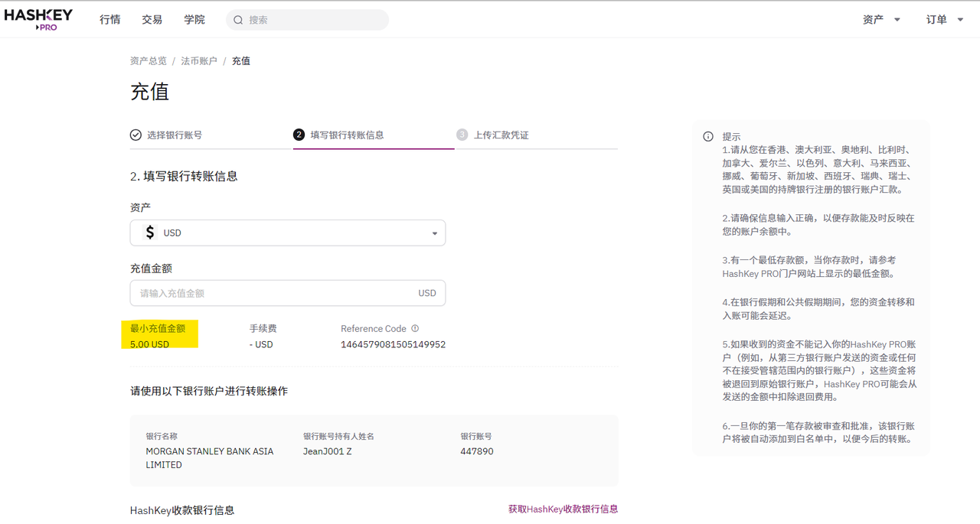Click the 资产总览 breadcrumb link
Screen dimensions: 980x524
149,61
